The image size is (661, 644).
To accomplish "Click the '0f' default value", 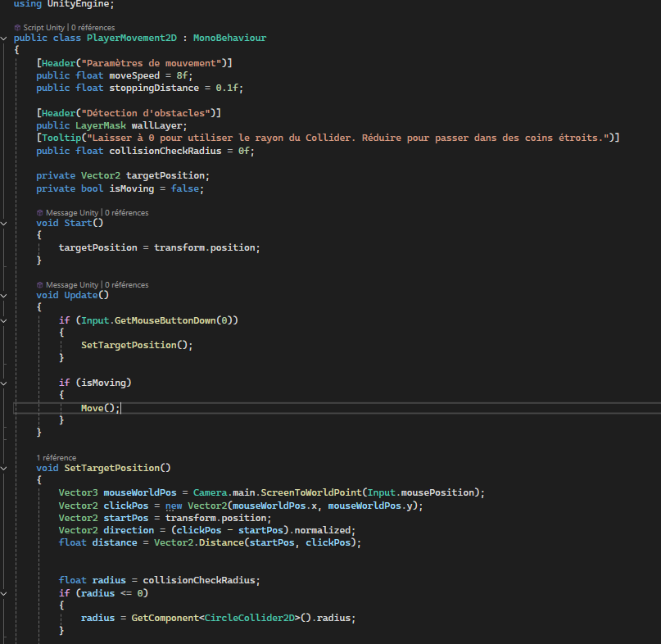I will 243,151.
